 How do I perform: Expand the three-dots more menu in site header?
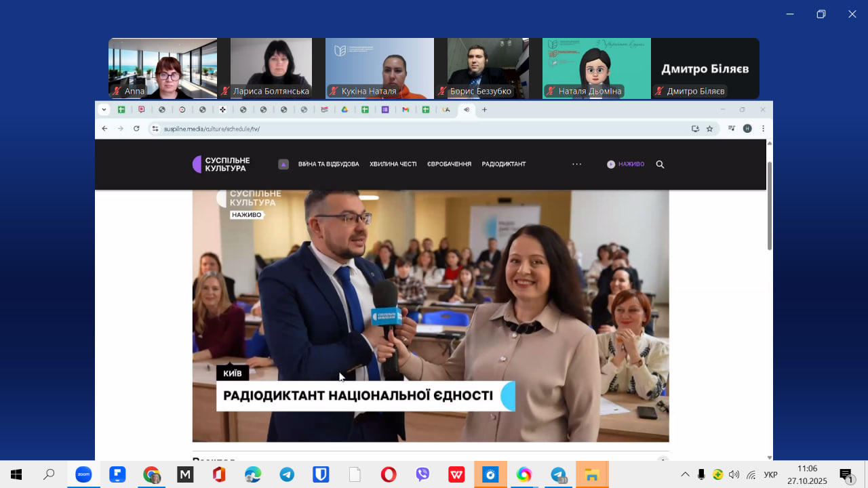tap(576, 164)
